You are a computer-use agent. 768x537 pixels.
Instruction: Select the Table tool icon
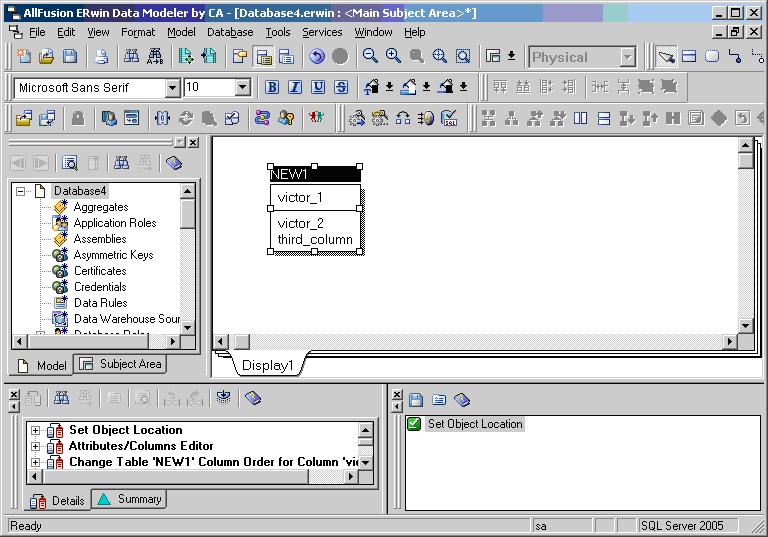pyautogui.click(x=689, y=57)
